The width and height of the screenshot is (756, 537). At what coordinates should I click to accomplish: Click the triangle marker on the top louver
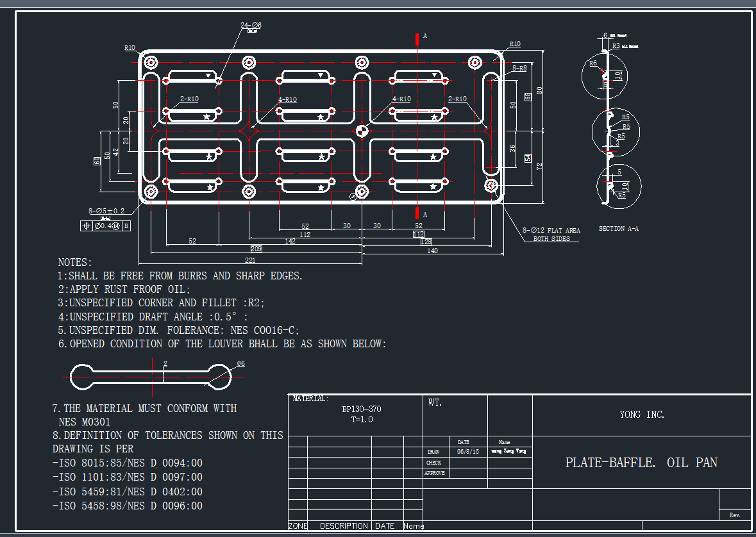[210, 75]
